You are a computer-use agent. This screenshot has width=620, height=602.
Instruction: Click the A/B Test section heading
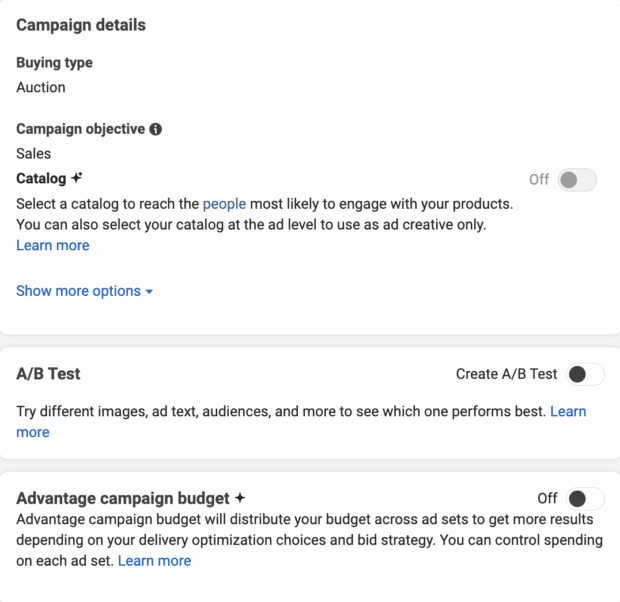coord(48,374)
